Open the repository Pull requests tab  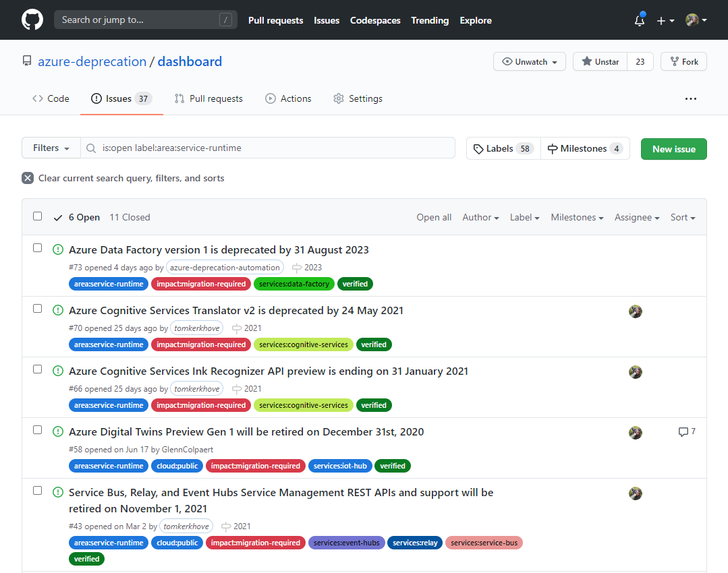[x=208, y=99]
